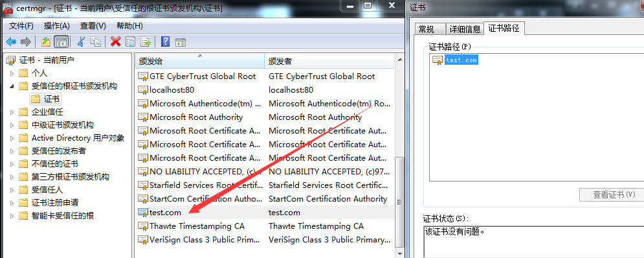Toggle the show/hide console tree icon
This screenshot has height=258, width=644.
coord(61,41)
